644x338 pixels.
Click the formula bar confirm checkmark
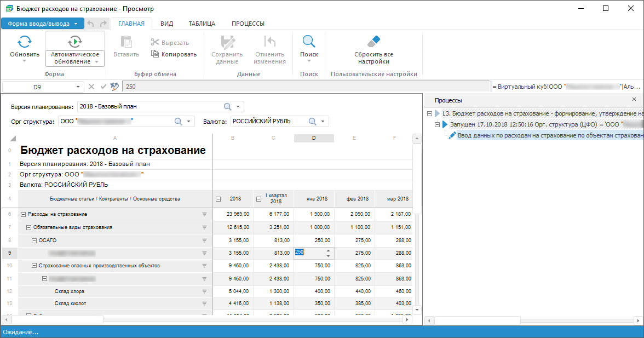[103, 87]
